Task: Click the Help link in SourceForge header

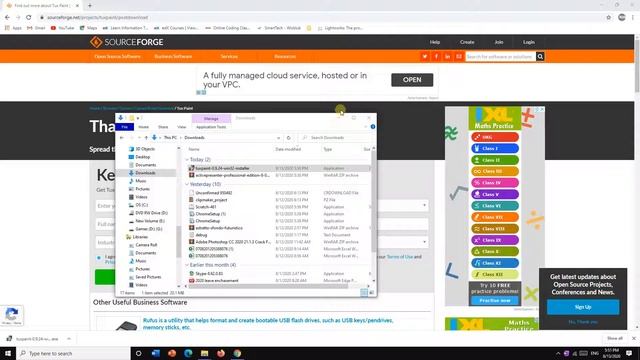Action: point(435,42)
